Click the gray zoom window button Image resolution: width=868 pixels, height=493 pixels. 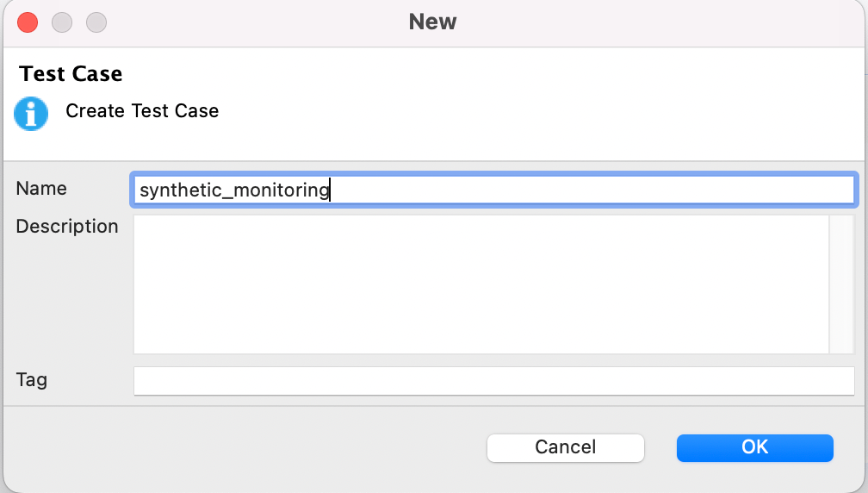[x=96, y=22]
